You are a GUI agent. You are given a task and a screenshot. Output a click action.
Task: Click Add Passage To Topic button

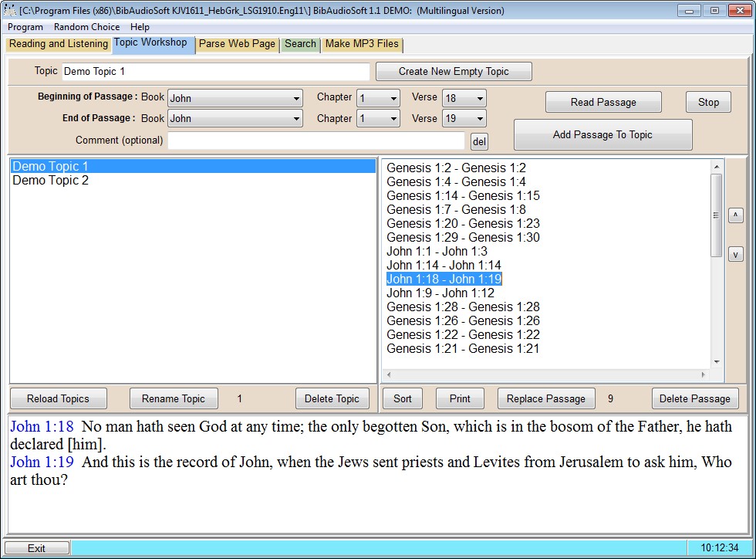602,134
